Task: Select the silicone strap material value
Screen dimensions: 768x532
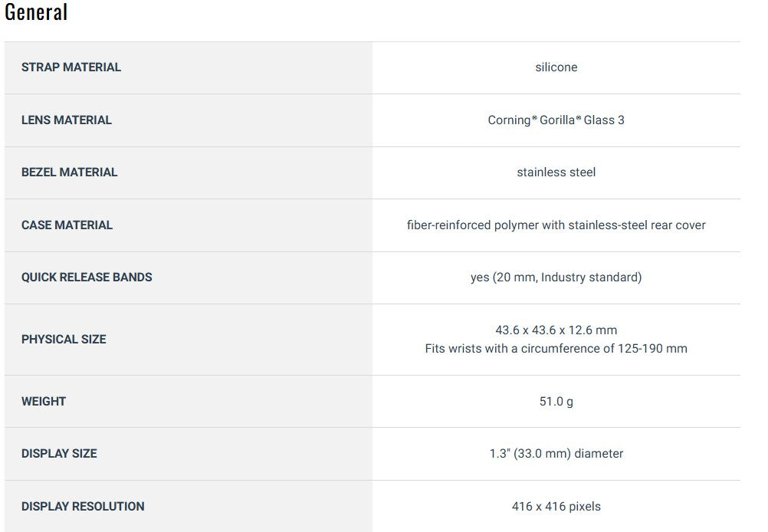Action: point(556,67)
